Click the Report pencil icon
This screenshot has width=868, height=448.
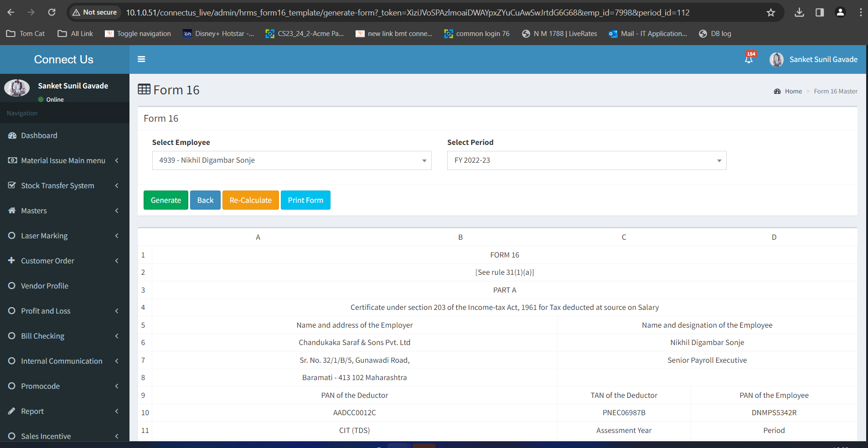click(x=12, y=411)
